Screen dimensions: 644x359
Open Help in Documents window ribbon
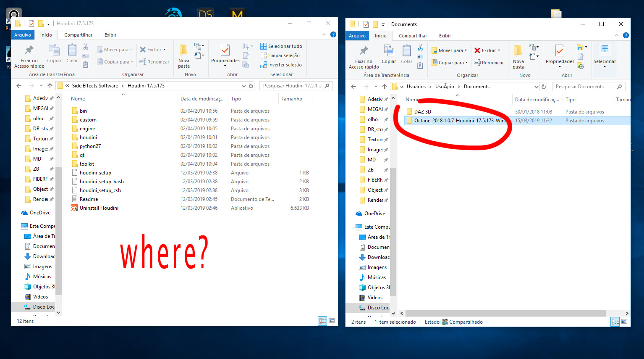(626, 35)
